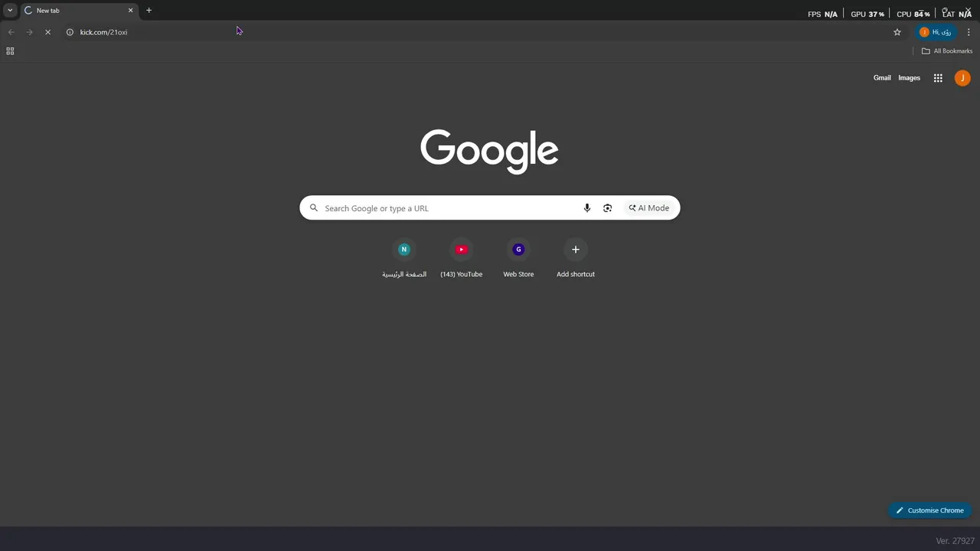Open the apps grid in bookmarks bar
Screen dimensions: 980x551
pyautogui.click(x=10, y=51)
